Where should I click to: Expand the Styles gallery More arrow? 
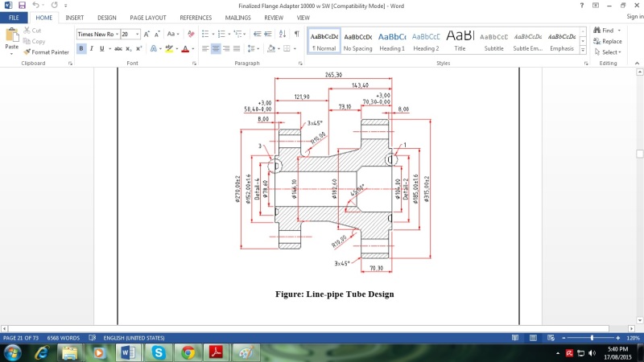tap(583, 50)
